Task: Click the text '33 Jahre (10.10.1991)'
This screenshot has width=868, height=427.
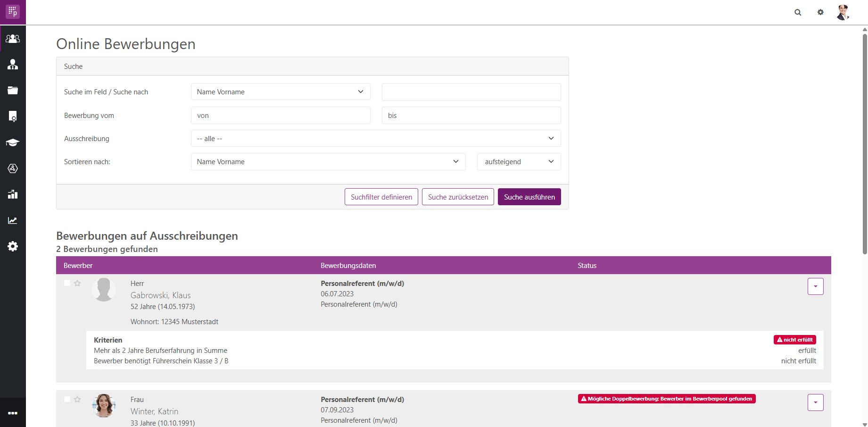Action: (x=163, y=423)
